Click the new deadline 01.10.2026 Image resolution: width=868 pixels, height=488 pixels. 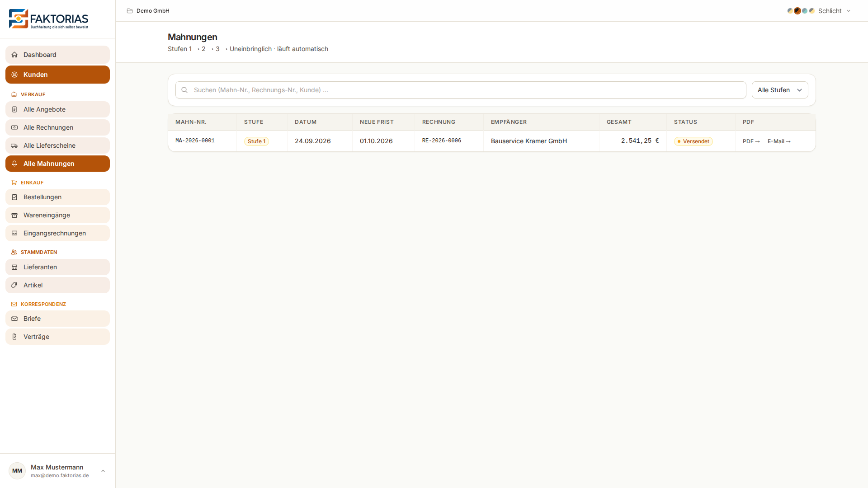tap(376, 141)
